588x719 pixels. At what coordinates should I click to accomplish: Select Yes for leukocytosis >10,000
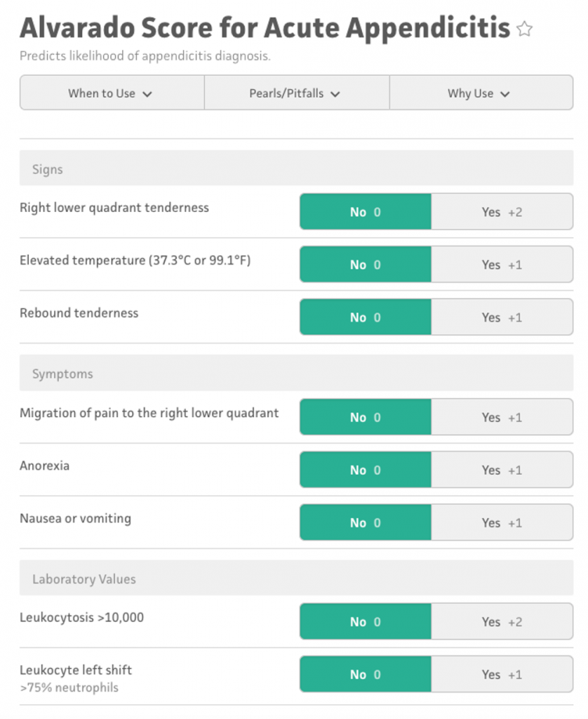tap(502, 621)
